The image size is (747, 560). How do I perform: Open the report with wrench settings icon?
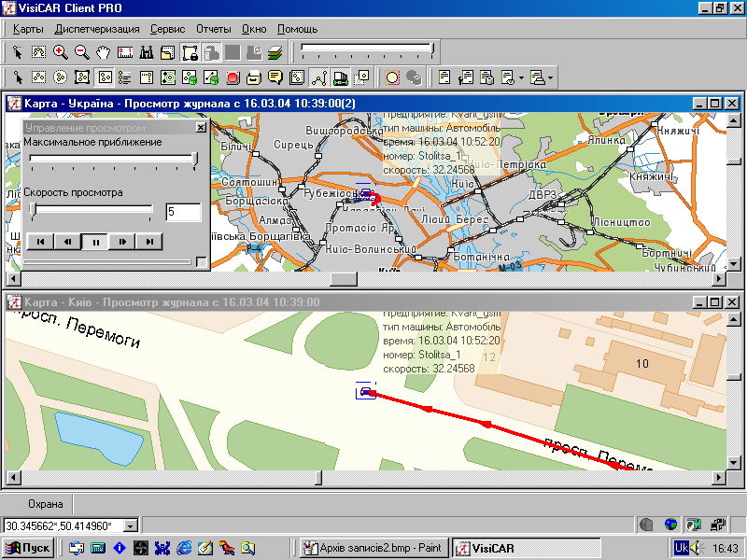click(465, 77)
